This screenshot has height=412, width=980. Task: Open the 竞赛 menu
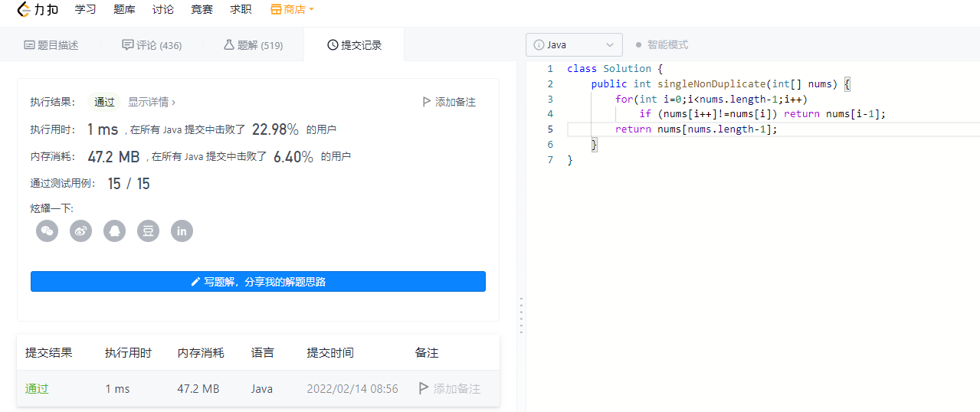(202, 10)
